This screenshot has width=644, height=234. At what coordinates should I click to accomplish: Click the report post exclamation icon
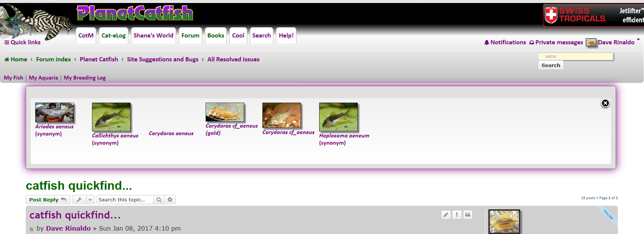tap(457, 215)
